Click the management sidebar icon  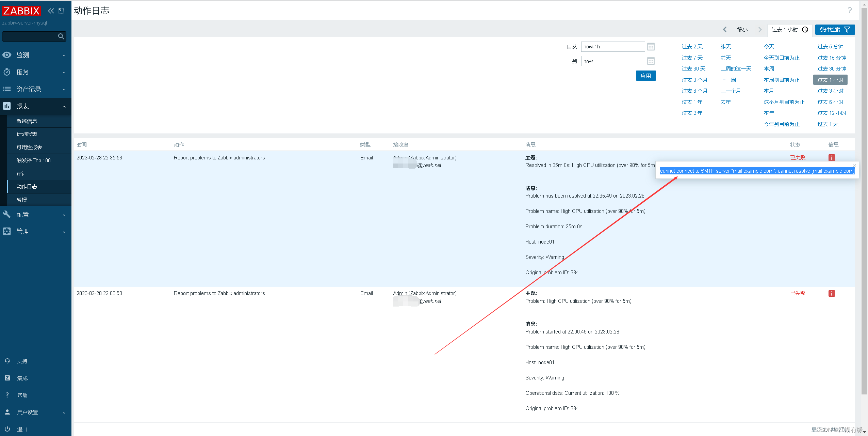8,231
